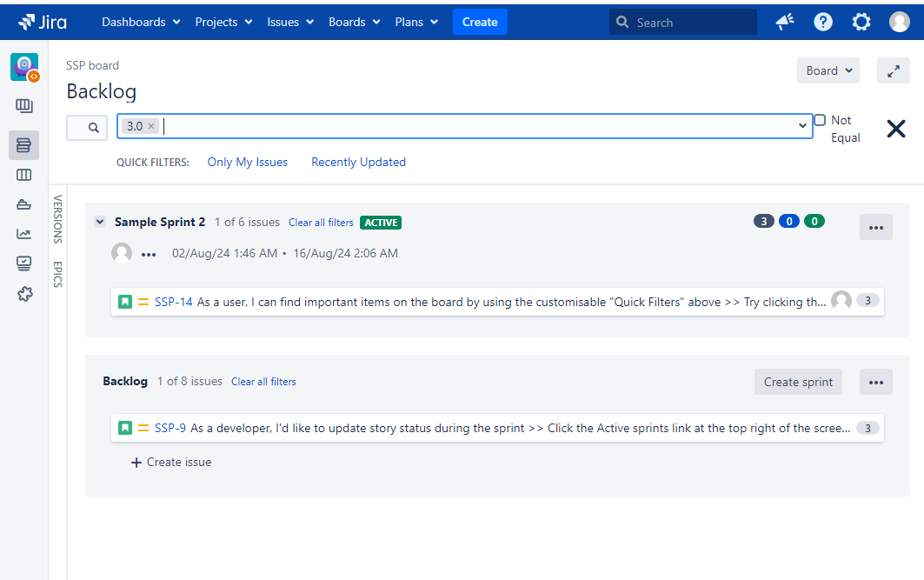Viewport: 924px width, 580px height.
Task: Open the notifications megaphone icon
Action: (785, 22)
